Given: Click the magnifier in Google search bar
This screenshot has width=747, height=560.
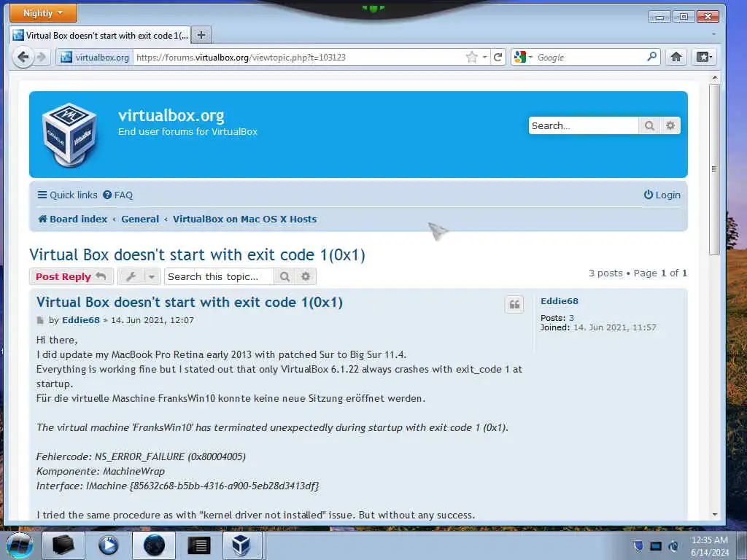Looking at the screenshot, I should (651, 57).
